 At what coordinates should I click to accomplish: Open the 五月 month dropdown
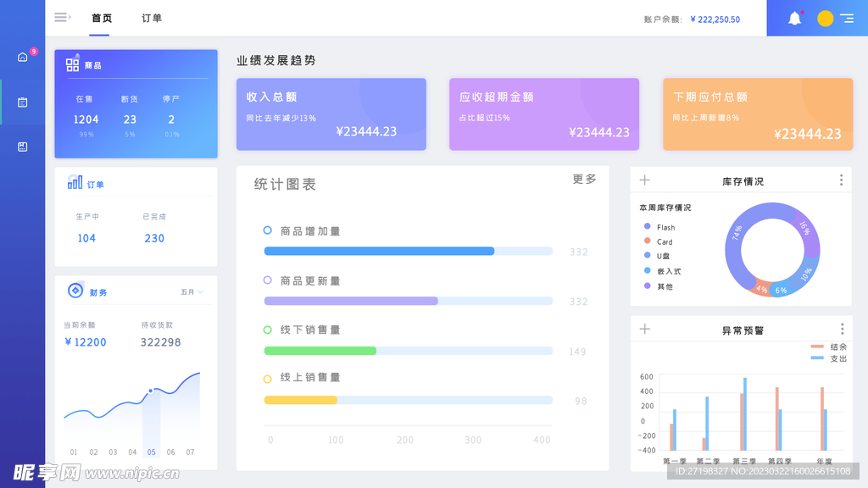[190, 291]
